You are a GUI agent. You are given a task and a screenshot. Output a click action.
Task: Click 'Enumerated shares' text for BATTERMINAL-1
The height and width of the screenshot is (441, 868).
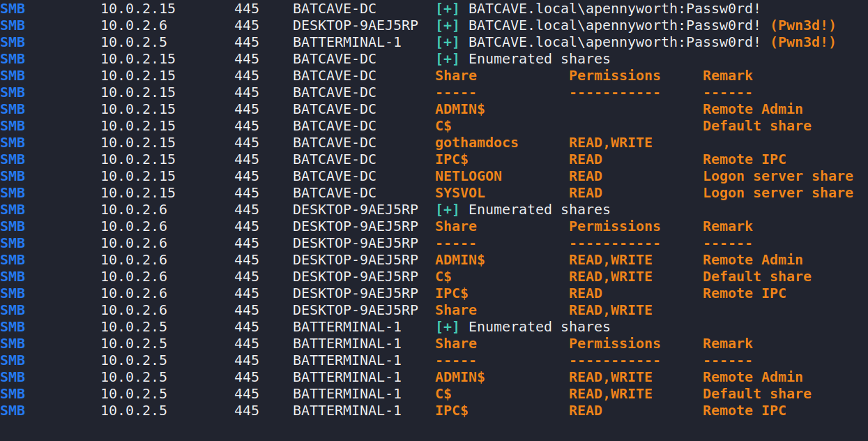coord(539,327)
